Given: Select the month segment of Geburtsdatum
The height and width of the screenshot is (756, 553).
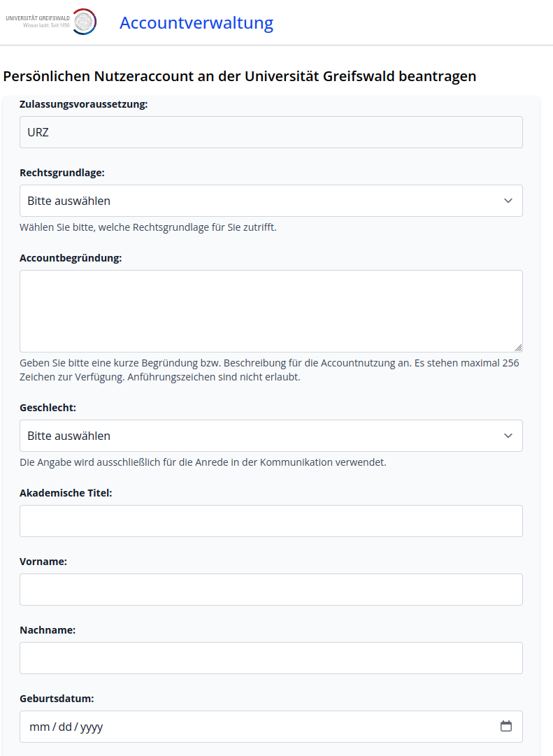Looking at the screenshot, I should pos(39,727).
